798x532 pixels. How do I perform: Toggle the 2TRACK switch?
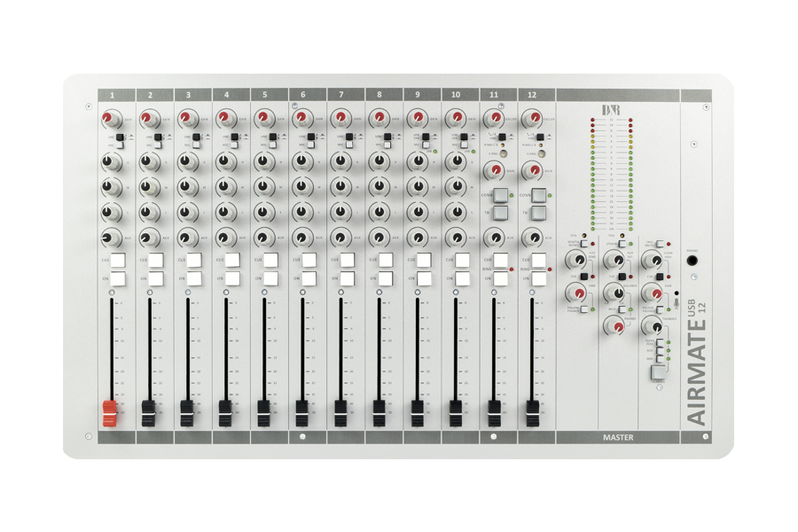[x=622, y=244]
